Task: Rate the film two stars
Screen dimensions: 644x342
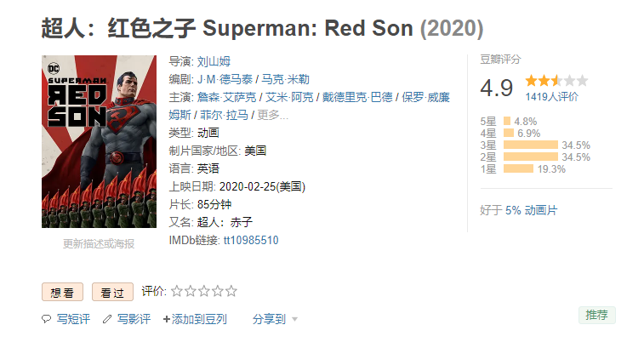Action: pos(191,291)
